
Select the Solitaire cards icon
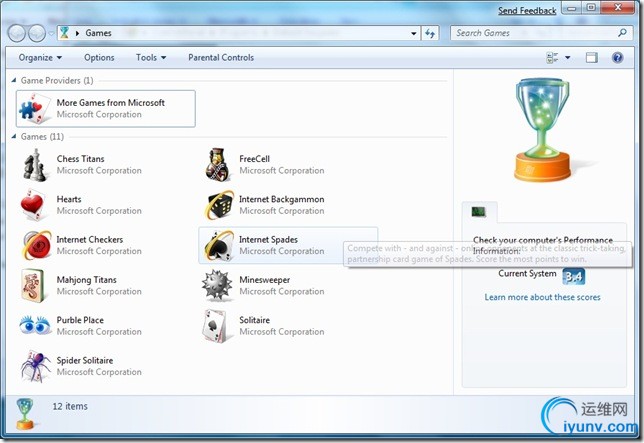(x=214, y=326)
